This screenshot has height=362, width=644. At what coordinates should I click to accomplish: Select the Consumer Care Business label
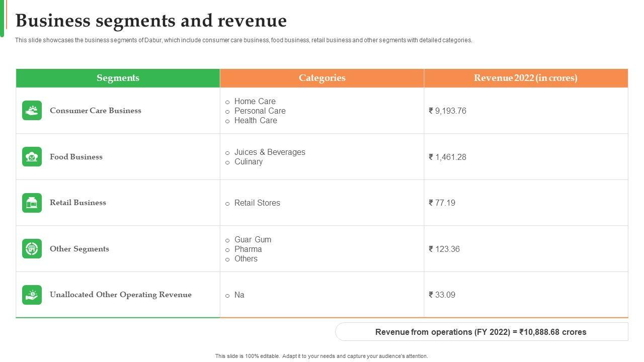click(x=96, y=111)
